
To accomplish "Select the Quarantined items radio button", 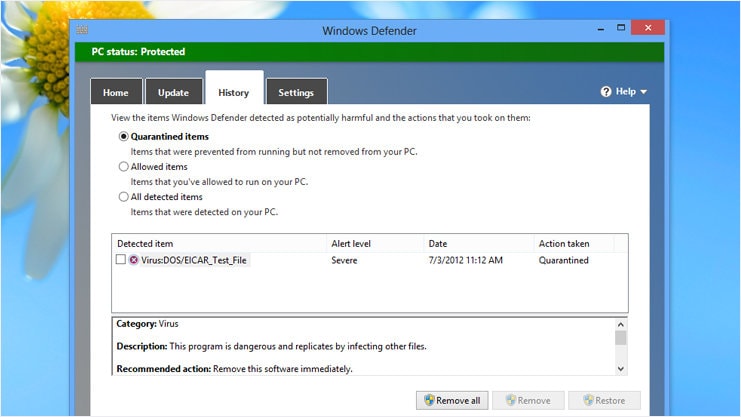I will [124, 136].
